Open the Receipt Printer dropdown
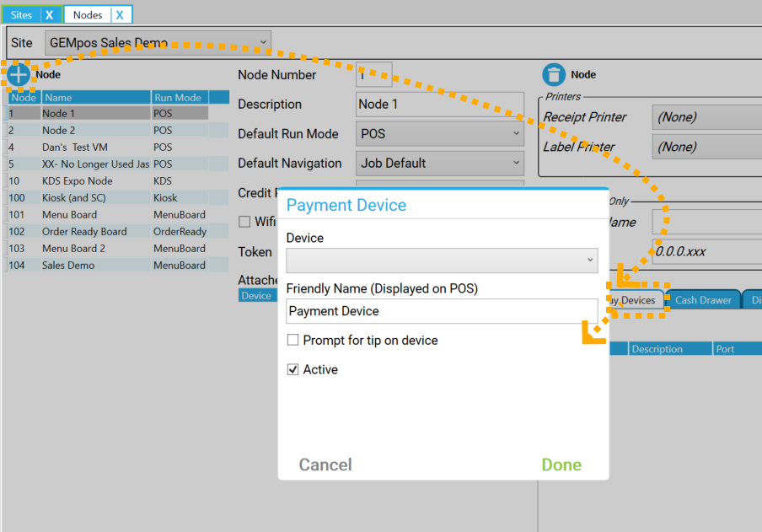 pyautogui.click(x=706, y=117)
